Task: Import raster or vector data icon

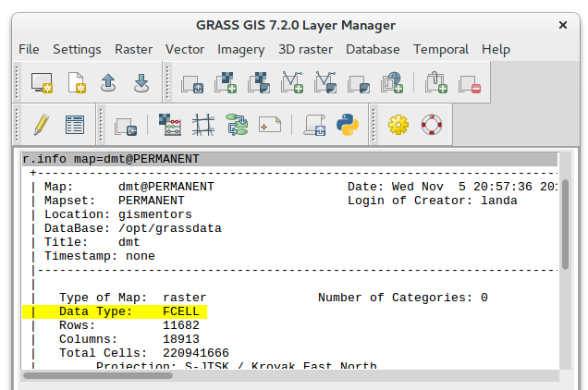Action: pyautogui.click(x=126, y=127)
